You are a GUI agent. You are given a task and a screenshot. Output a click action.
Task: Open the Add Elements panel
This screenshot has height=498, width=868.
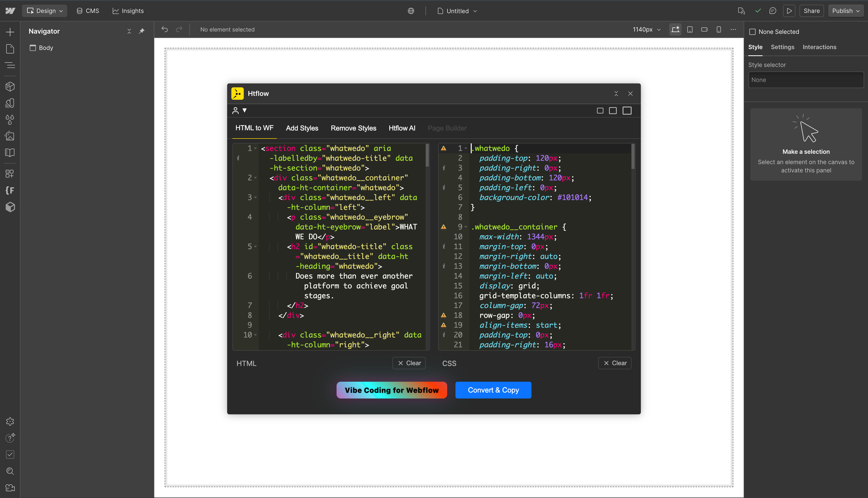coord(10,32)
